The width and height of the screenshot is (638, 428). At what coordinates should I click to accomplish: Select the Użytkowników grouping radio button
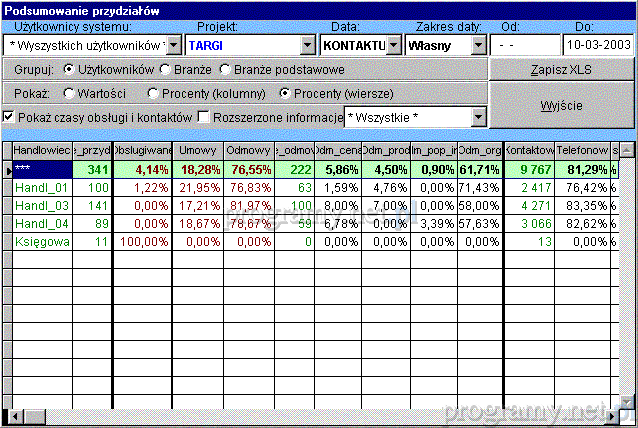pyautogui.click(x=68, y=70)
